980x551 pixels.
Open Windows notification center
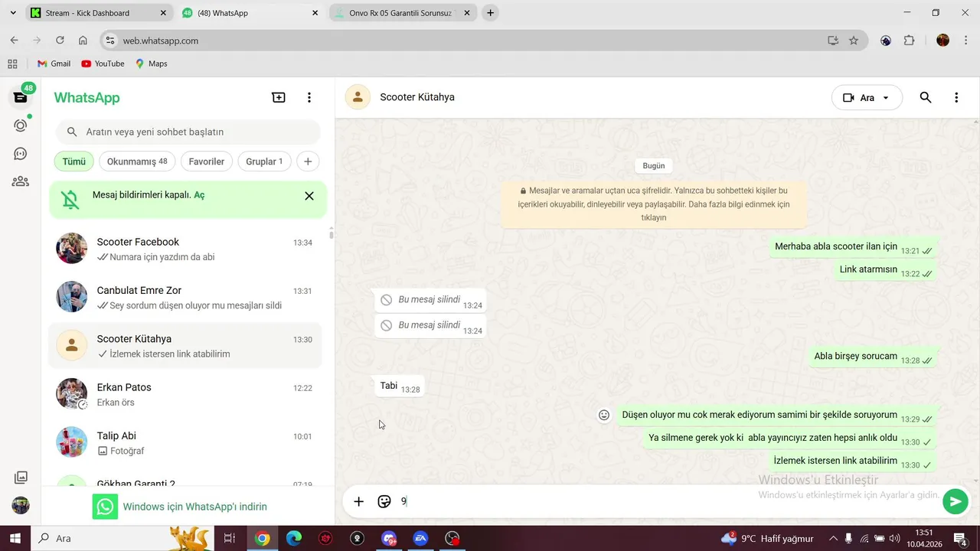click(960, 539)
